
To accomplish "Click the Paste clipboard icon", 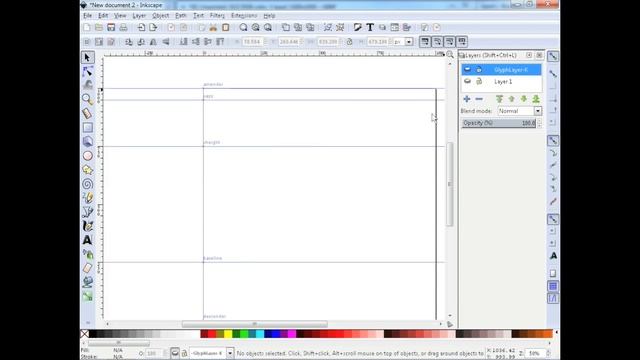I will (x=225, y=27).
